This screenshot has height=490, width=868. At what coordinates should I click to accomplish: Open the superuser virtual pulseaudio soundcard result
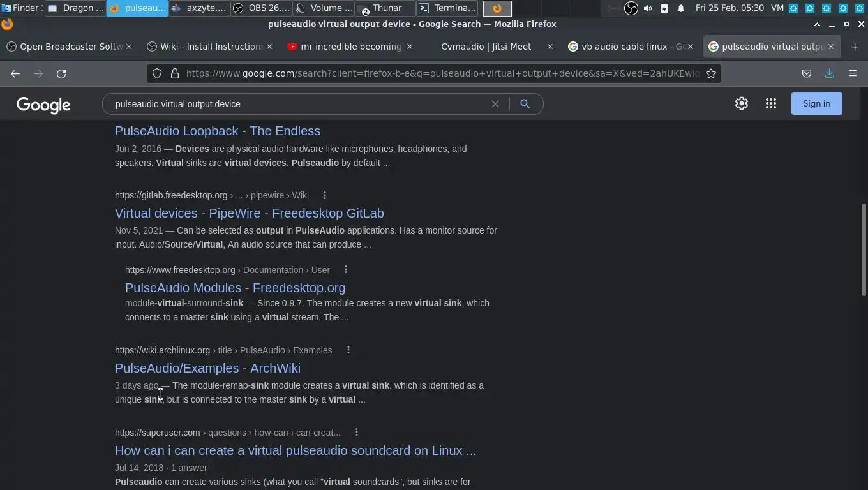pos(296,450)
